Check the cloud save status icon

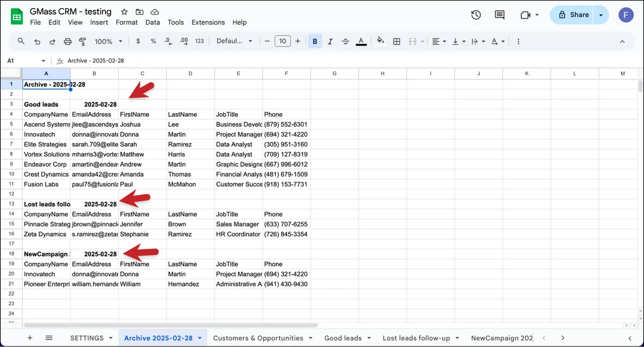click(x=155, y=12)
